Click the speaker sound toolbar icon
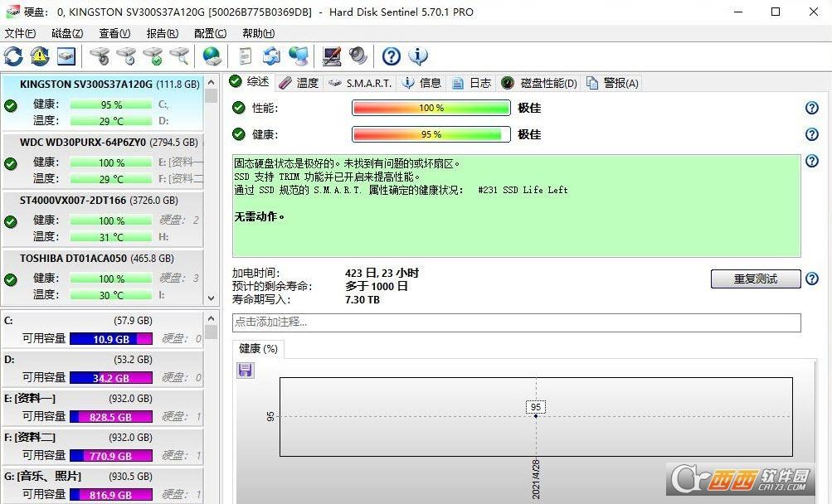The image size is (832, 504). (x=358, y=56)
